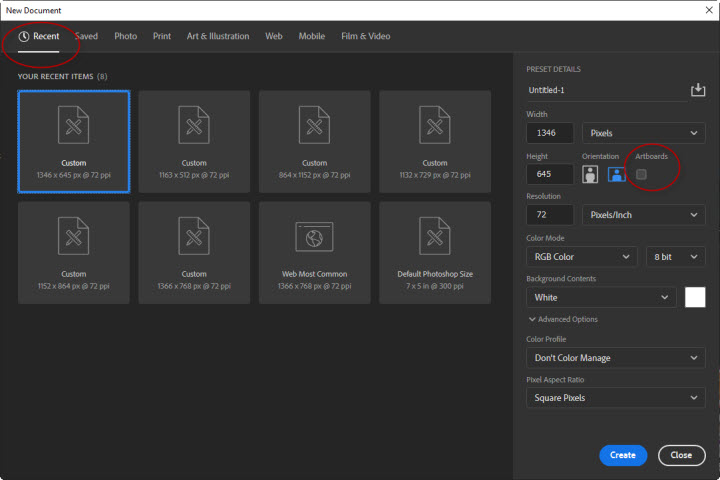Enable the Artboards checkbox
Screen dimensions: 720x480
click(x=641, y=175)
